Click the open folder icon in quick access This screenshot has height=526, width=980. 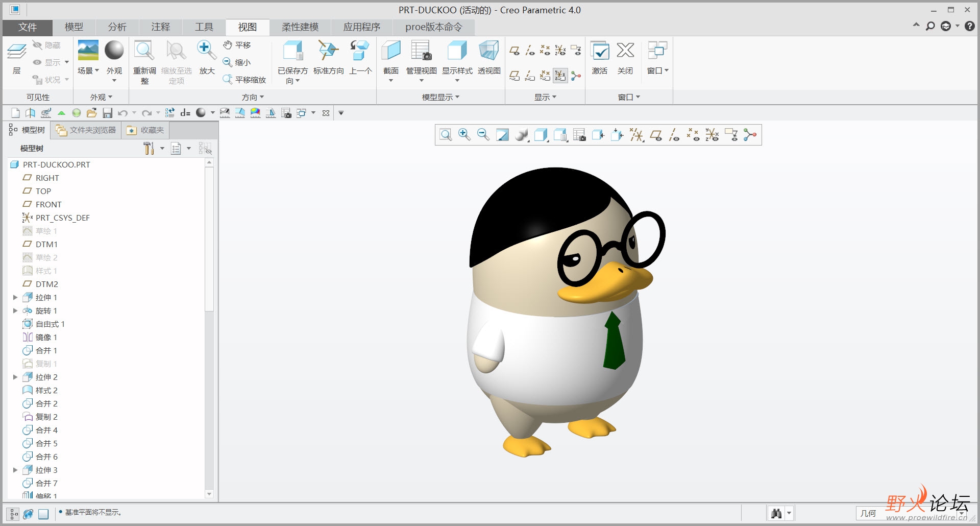(92, 113)
